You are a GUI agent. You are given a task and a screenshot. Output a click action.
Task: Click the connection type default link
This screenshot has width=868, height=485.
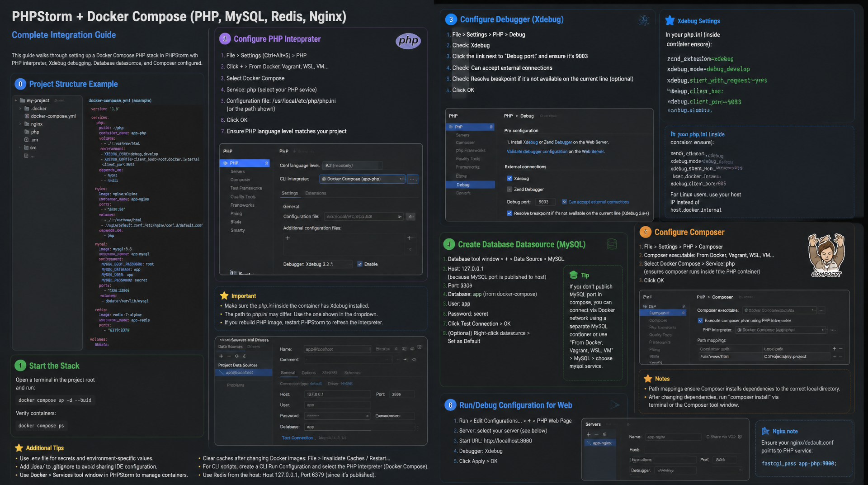point(316,384)
